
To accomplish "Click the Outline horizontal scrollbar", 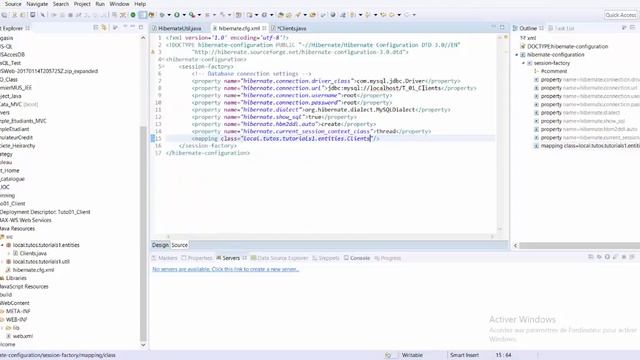I will pyautogui.click(x=579, y=245).
